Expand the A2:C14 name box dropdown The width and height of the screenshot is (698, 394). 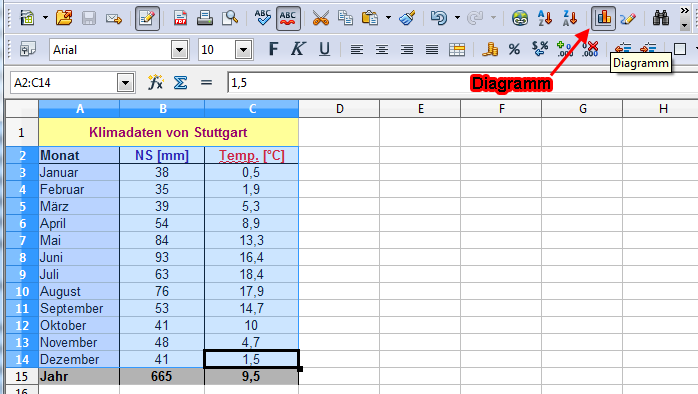tap(126, 83)
